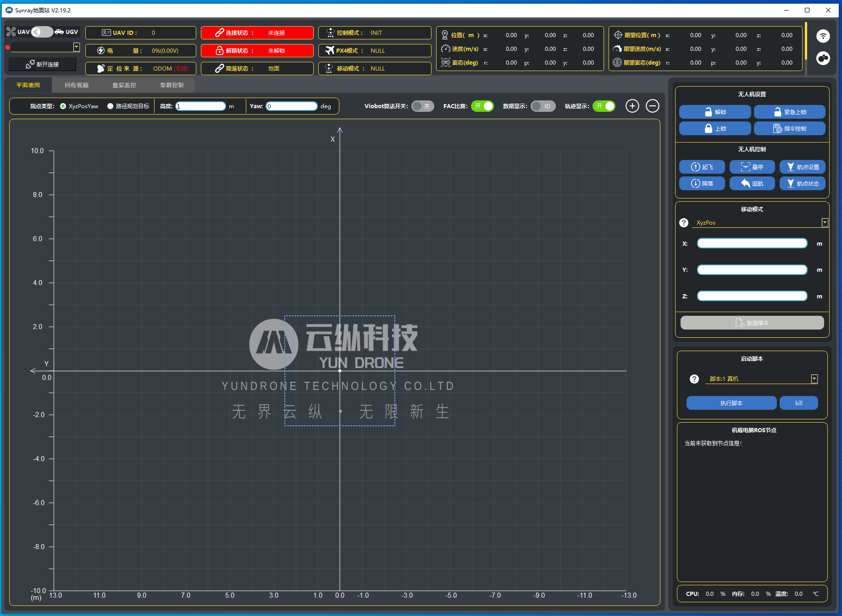Viewport: 842px width, 616px height.
Task: Click the 紧急上锁 button
Action: coord(790,112)
